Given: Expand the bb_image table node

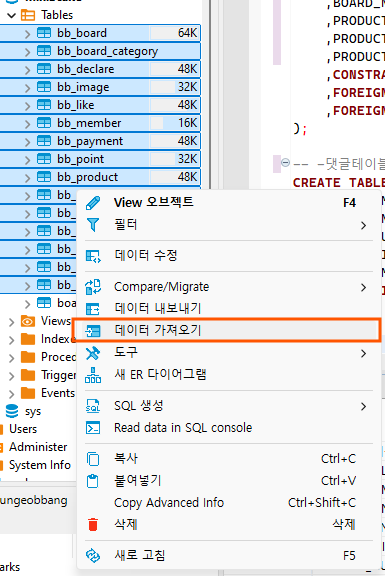Looking at the screenshot, I should click(x=28, y=88).
